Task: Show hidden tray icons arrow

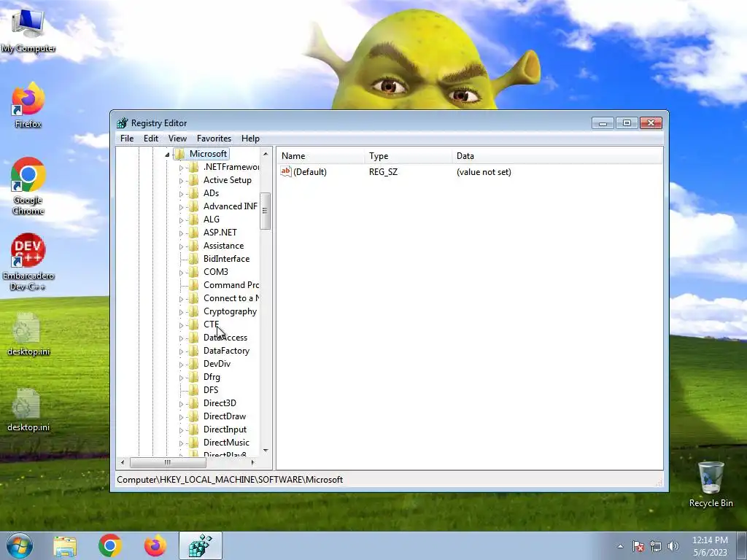Action: point(620,546)
